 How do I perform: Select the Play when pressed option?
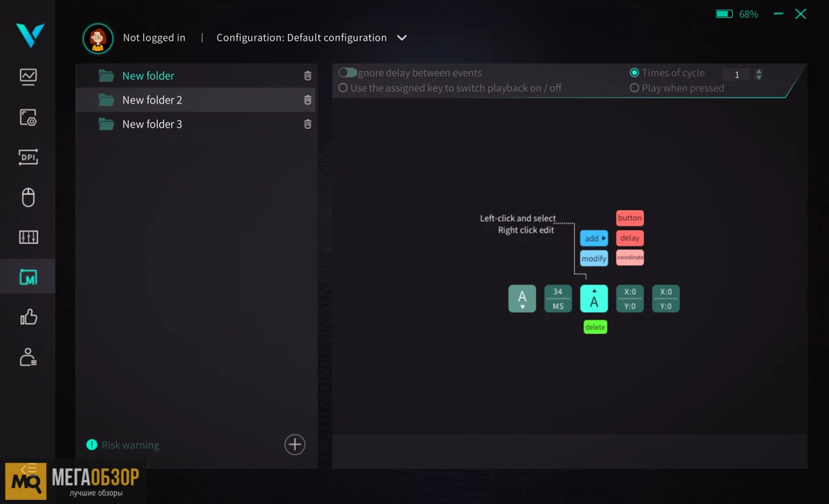(634, 88)
